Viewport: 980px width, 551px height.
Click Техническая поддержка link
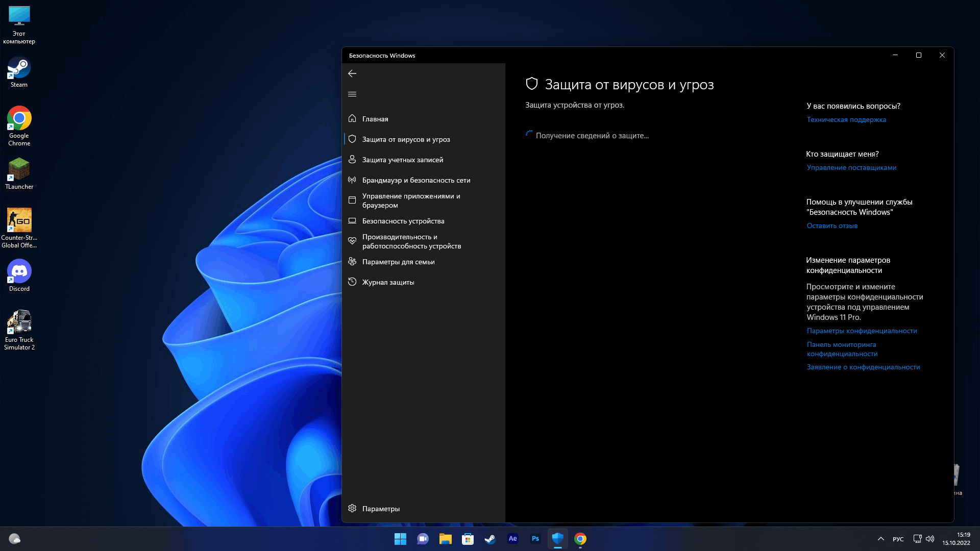pyautogui.click(x=846, y=119)
